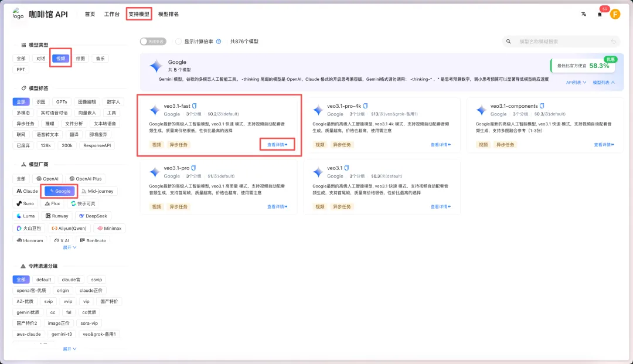Select the ResponseAPI tag filter
This screenshot has height=364, width=633.
tap(97, 145)
